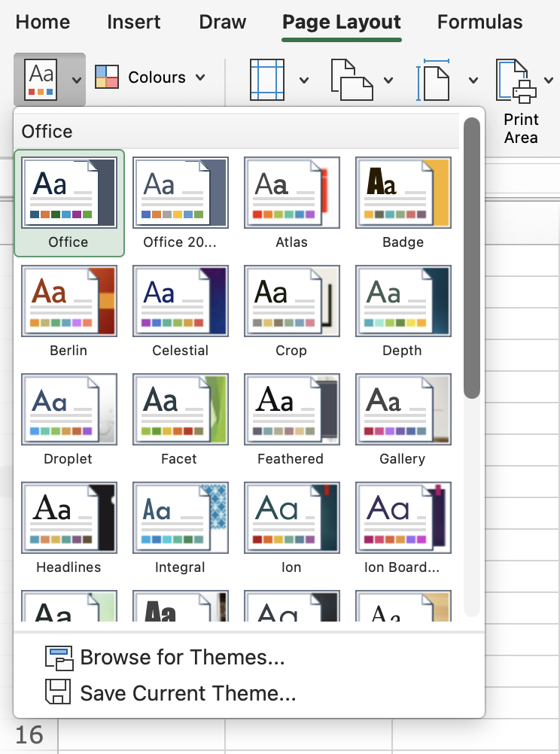Select Save Current Theme option
560x754 pixels.
187,692
